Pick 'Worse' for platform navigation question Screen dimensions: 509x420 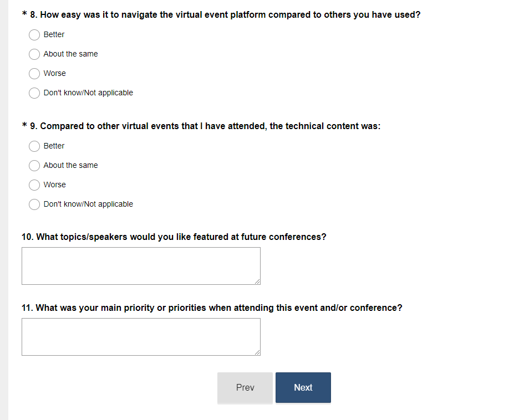click(34, 74)
